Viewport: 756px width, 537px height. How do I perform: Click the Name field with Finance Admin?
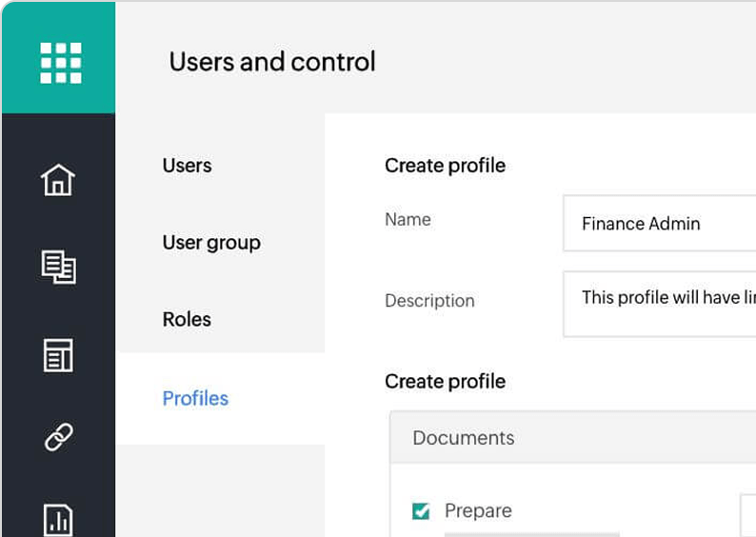point(659,223)
